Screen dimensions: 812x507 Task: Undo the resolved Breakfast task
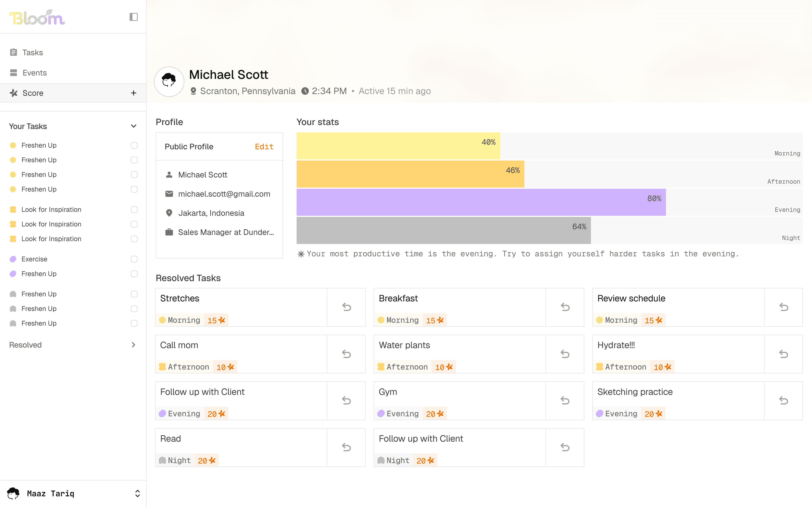click(565, 307)
